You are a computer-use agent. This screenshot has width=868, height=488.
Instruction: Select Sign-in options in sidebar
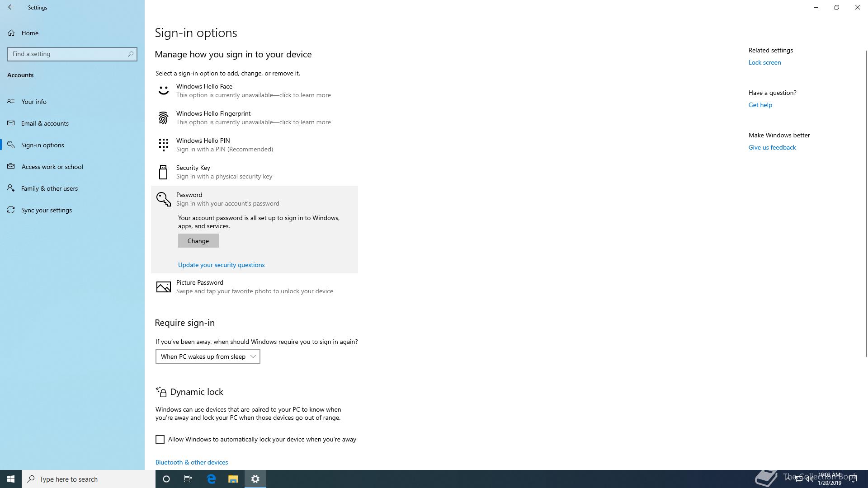click(x=72, y=145)
